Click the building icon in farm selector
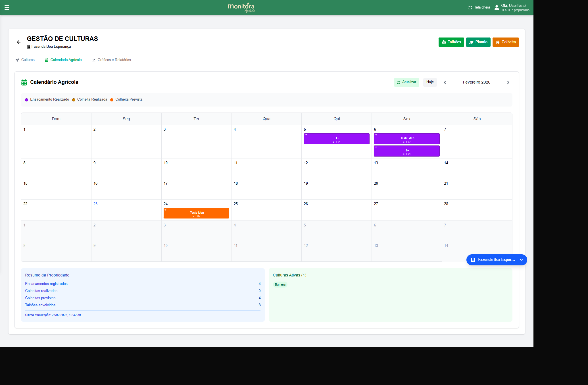The image size is (588, 385). (473, 260)
